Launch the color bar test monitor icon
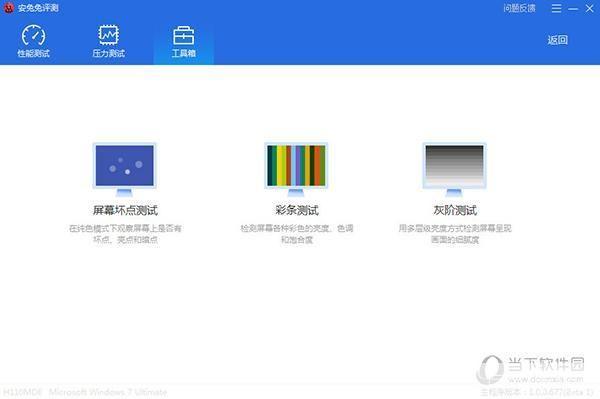 click(x=296, y=169)
